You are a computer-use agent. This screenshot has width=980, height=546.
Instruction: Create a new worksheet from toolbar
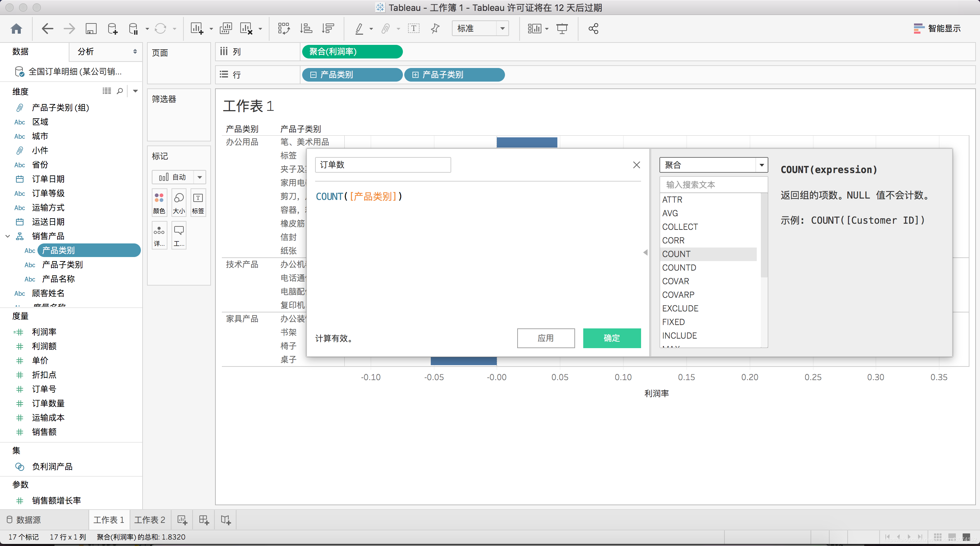point(197,29)
